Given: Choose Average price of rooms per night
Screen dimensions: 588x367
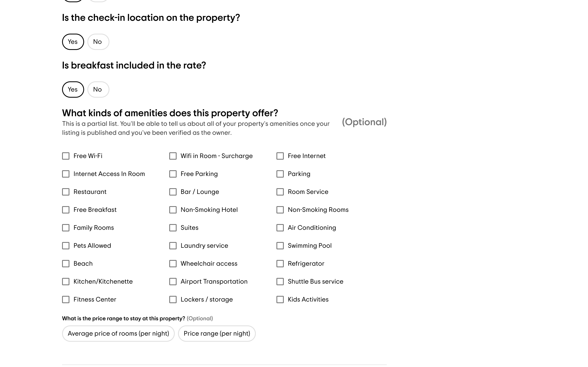Looking at the screenshot, I should pyautogui.click(x=118, y=334).
